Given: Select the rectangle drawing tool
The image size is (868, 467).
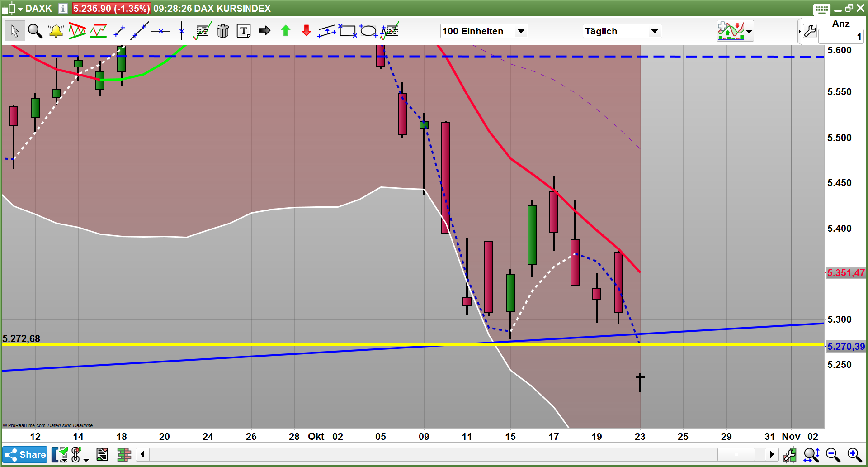Looking at the screenshot, I should [x=348, y=30].
